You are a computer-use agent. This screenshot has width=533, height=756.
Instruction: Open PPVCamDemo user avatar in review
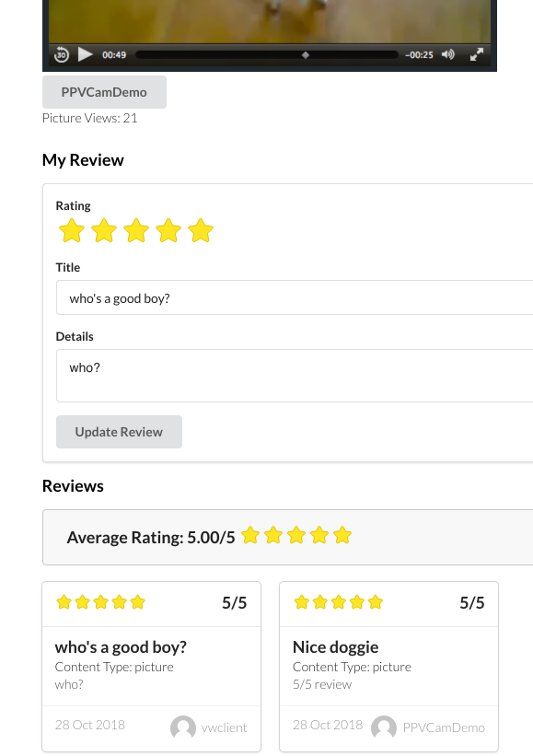point(384,727)
